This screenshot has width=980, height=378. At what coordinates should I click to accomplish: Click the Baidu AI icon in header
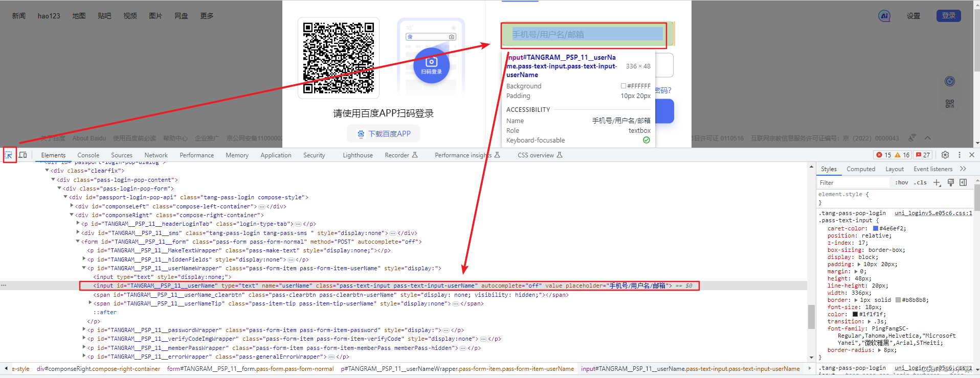point(884,16)
